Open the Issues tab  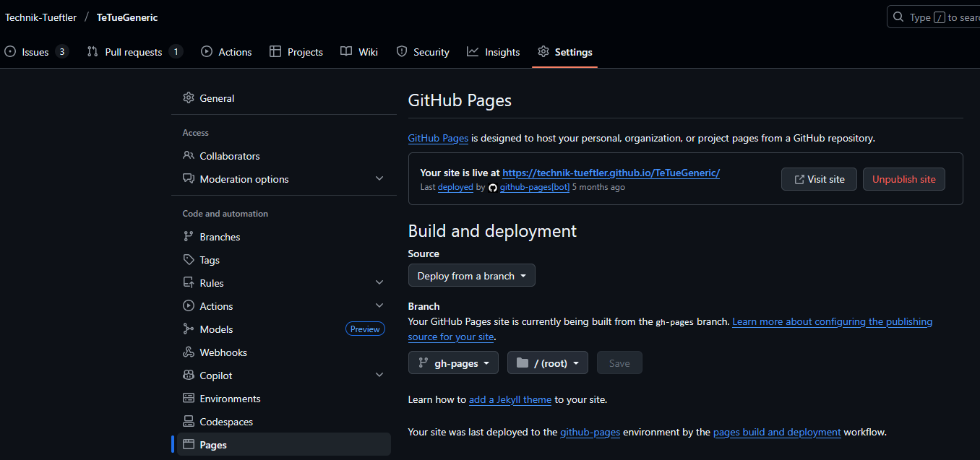coord(36,52)
